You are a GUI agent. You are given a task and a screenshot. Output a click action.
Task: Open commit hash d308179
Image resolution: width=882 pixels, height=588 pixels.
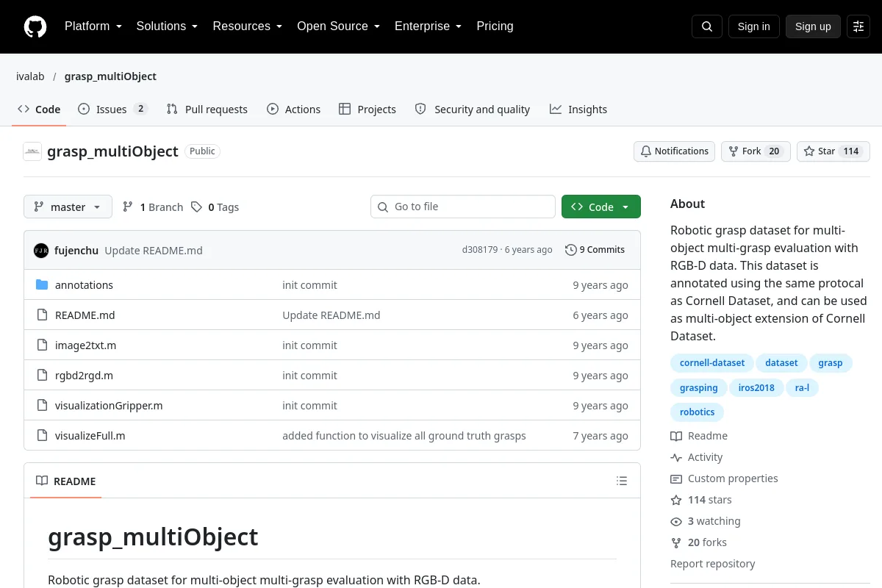[x=480, y=250]
